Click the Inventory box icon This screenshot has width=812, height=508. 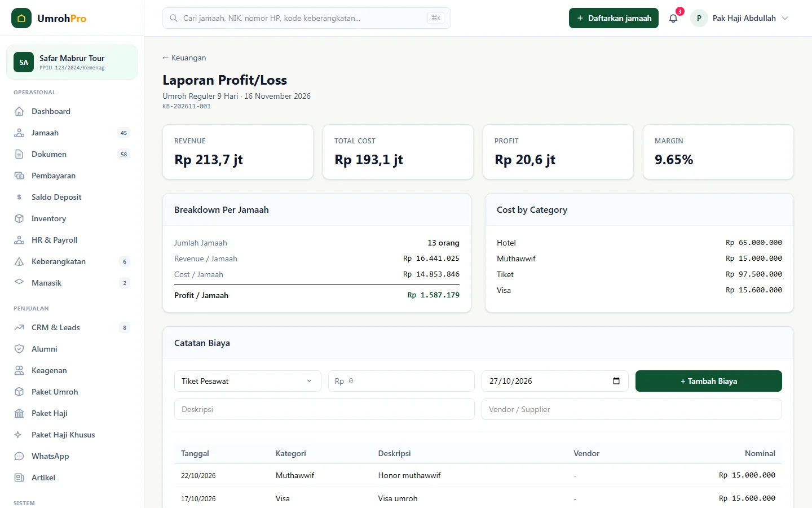(19, 218)
